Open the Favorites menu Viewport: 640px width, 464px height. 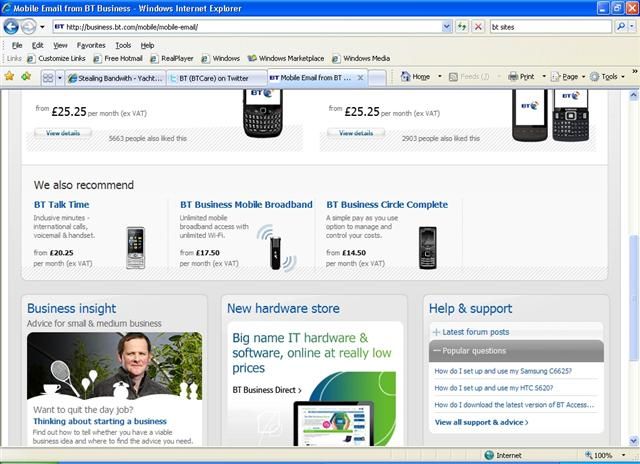91,45
